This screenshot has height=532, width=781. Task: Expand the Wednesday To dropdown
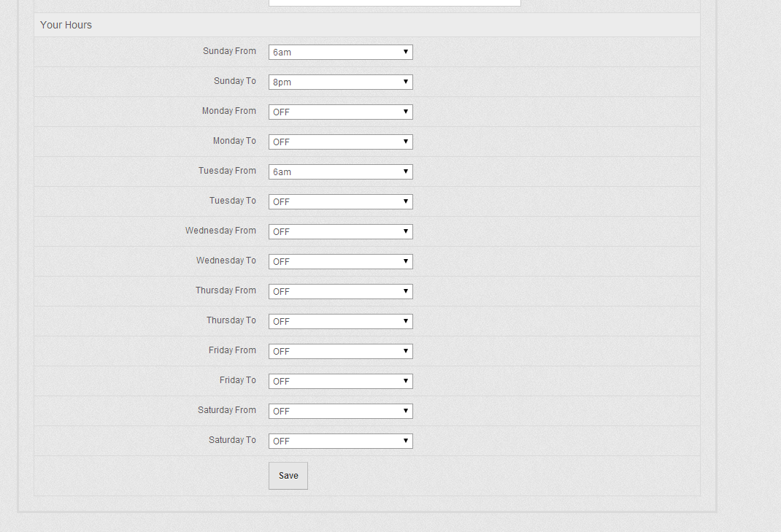point(340,262)
